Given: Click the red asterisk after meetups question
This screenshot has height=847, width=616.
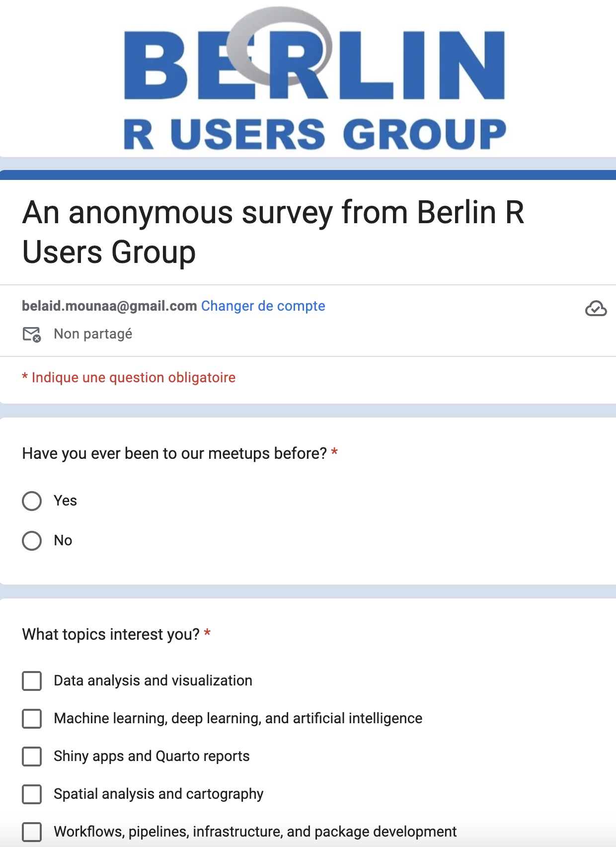Looking at the screenshot, I should (334, 452).
